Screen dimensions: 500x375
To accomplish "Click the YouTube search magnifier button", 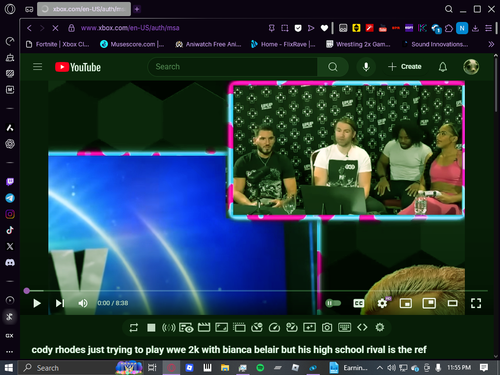I will [333, 67].
